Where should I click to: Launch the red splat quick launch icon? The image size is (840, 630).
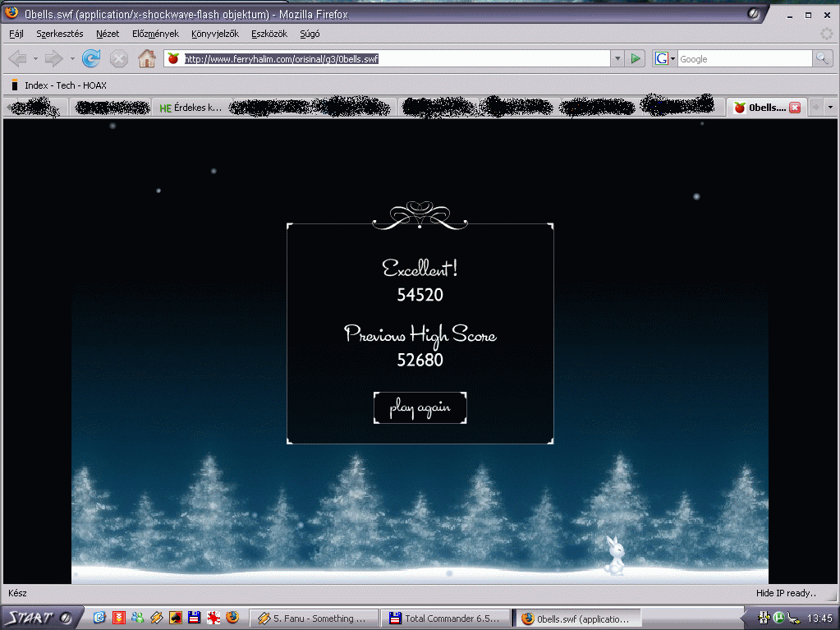click(x=213, y=618)
